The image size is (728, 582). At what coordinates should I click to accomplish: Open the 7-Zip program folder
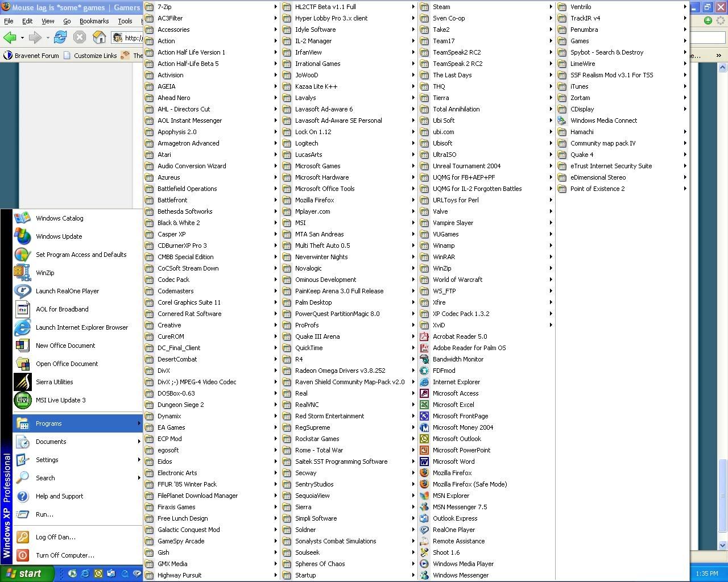[211, 7]
